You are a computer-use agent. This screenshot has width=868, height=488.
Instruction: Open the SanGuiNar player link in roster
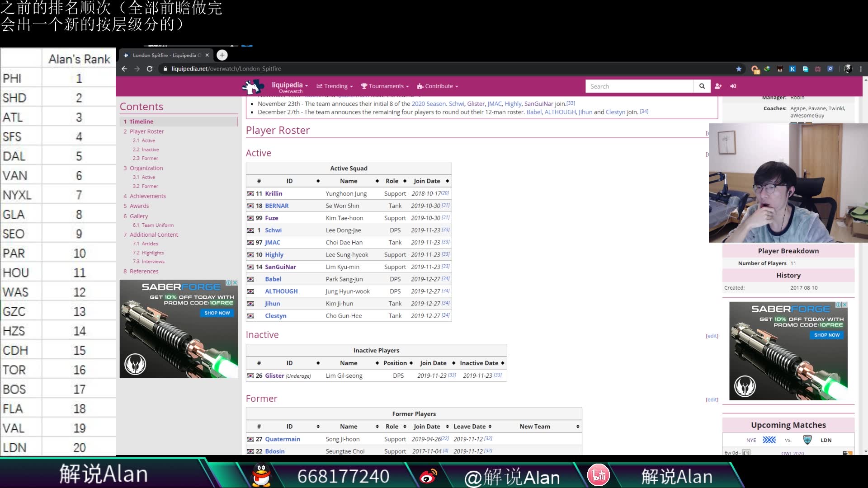280,267
